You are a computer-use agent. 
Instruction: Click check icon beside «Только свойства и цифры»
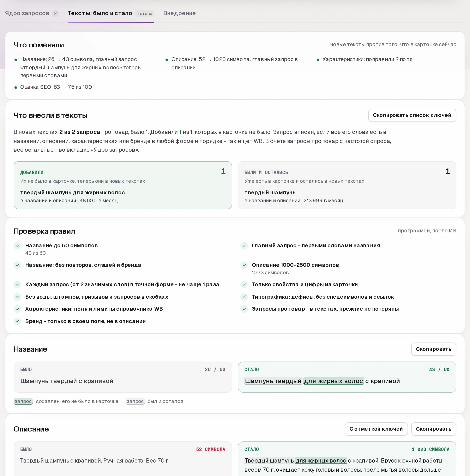click(x=244, y=285)
